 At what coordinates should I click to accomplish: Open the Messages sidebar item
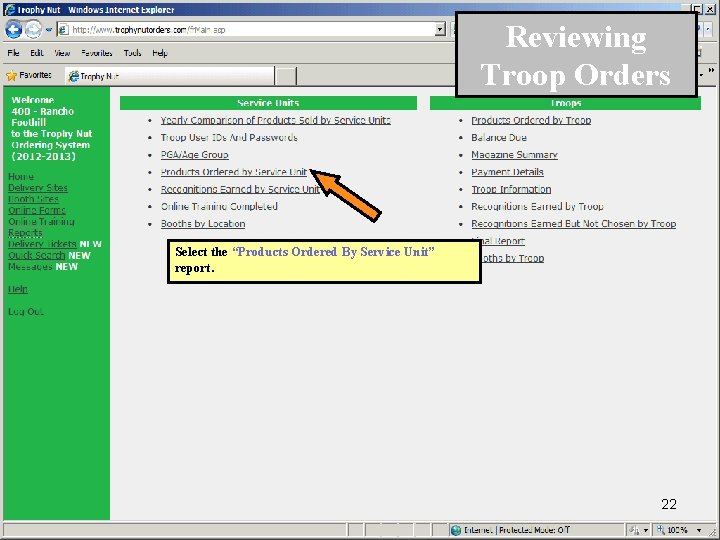tap(30, 267)
